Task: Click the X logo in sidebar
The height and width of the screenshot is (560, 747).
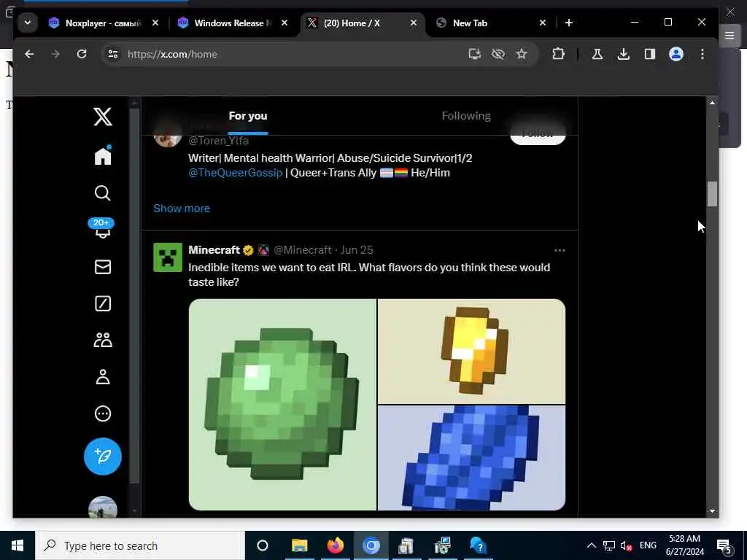Action: [102, 117]
